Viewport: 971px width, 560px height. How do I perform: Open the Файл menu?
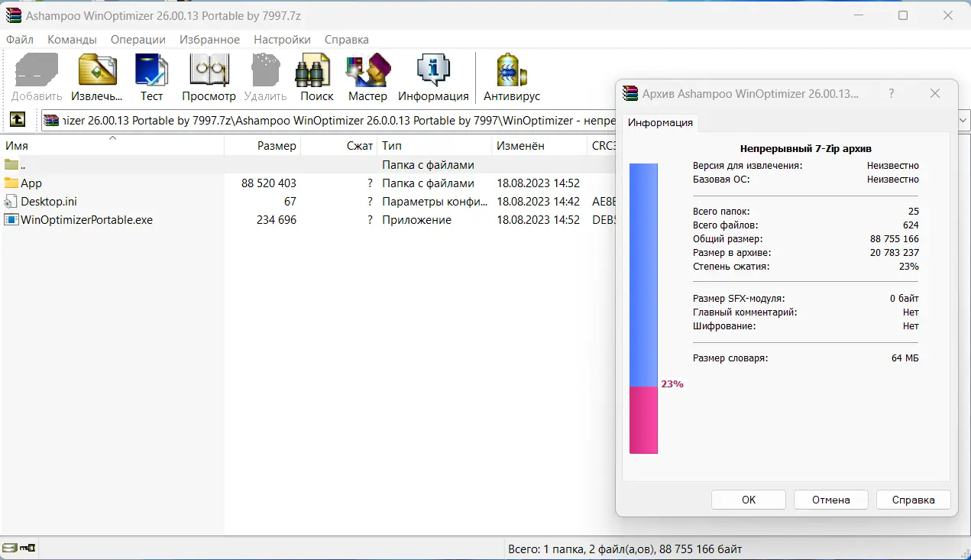(x=20, y=39)
